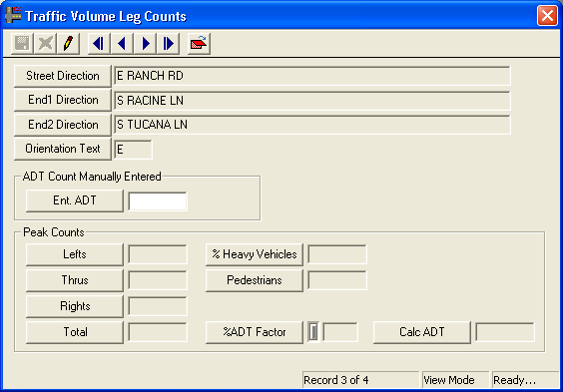The width and height of the screenshot is (563, 392).
Task: Click the Save record toolbar icon
Action: pyautogui.click(x=22, y=44)
